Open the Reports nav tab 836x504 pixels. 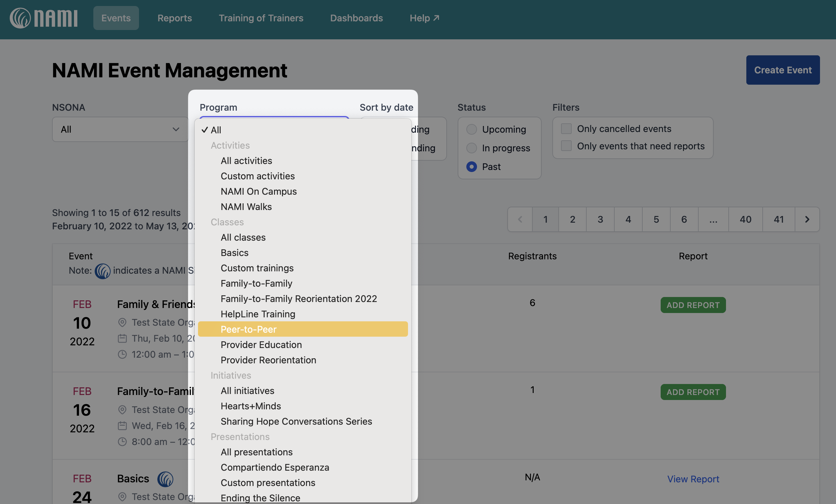click(174, 18)
